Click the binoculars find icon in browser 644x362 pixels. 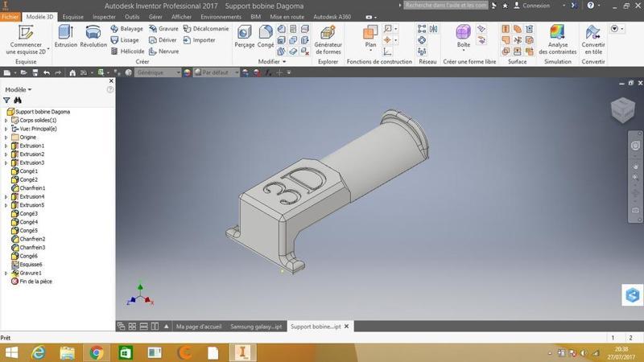point(18,100)
